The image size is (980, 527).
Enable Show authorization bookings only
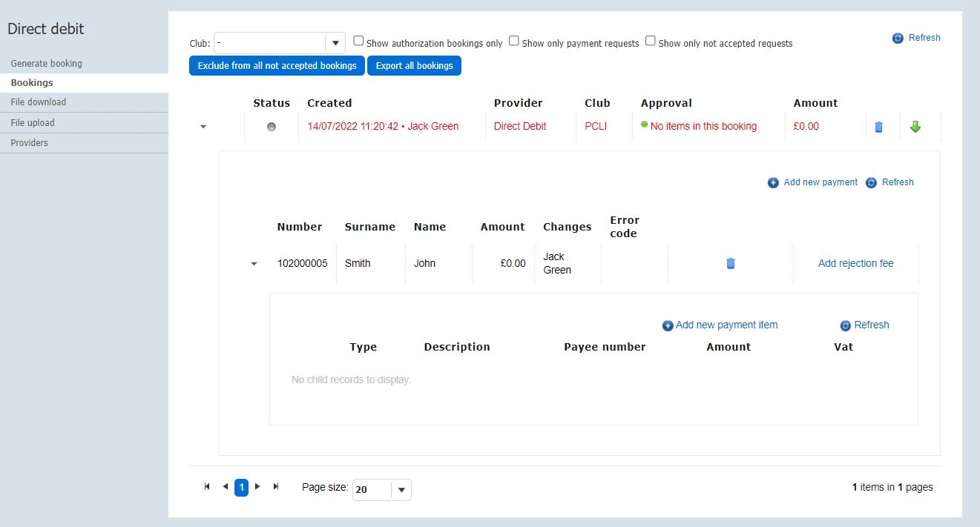pyautogui.click(x=359, y=42)
